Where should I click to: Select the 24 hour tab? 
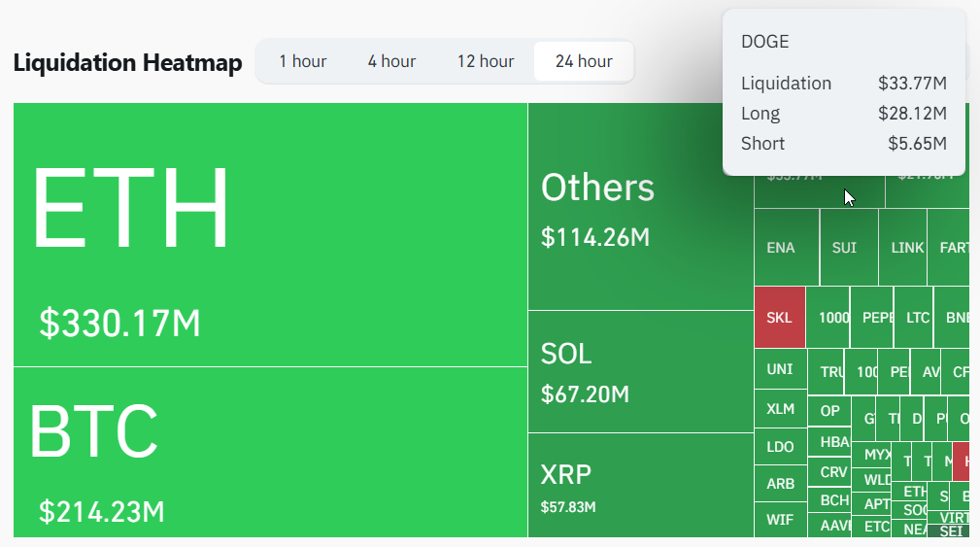click(x=584, y=61)
